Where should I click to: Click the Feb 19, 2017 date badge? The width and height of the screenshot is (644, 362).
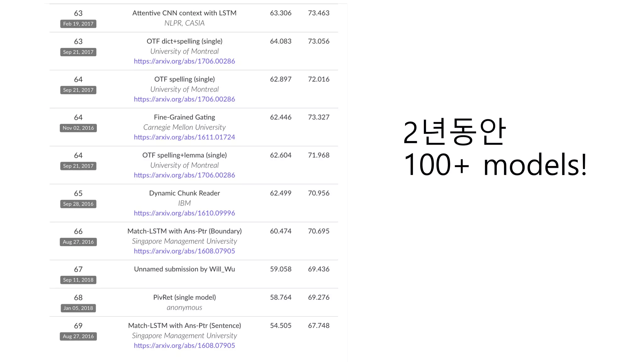pyautogui.click(x=78, y=24)
